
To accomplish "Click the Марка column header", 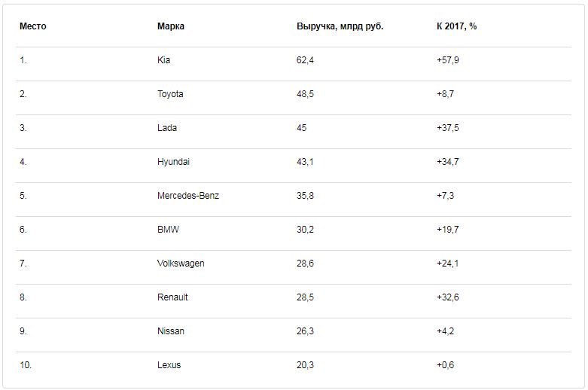I will pyautogui.click(x=171, y=26).
